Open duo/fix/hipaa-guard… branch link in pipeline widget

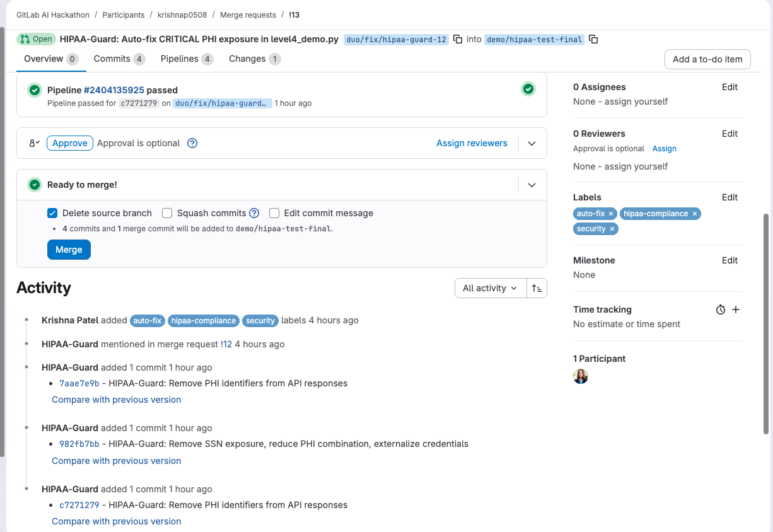pyautogui.click(x=223, y=103)
